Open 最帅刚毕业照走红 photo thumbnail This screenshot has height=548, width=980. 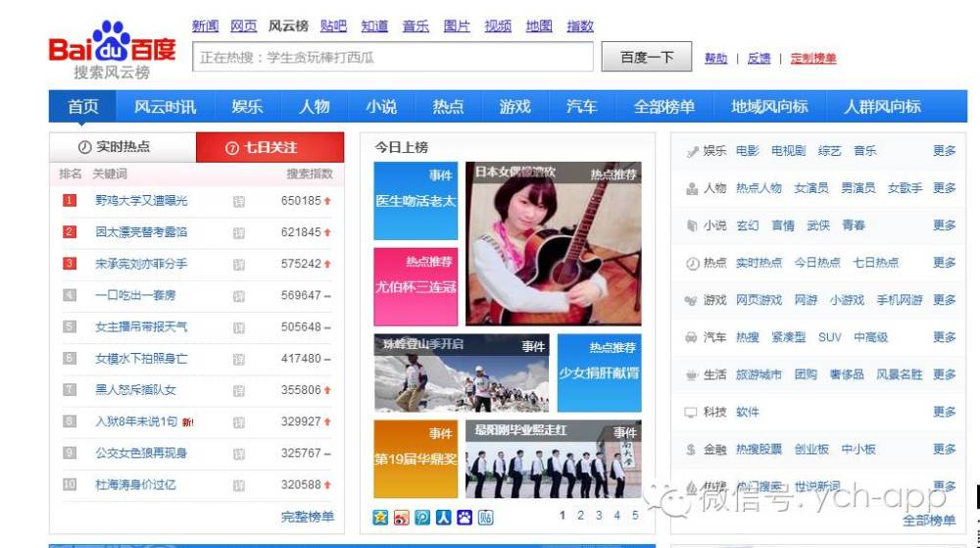(553, 459)
